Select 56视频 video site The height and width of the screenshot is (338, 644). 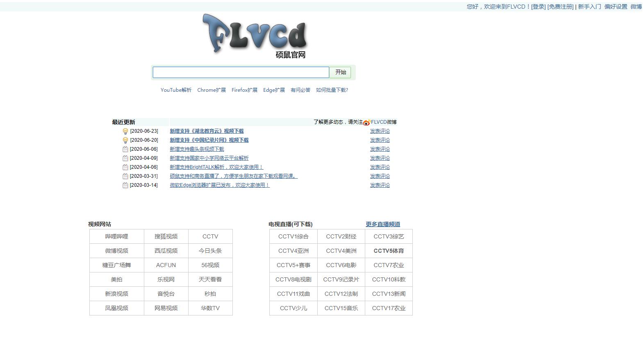[210, 265]
